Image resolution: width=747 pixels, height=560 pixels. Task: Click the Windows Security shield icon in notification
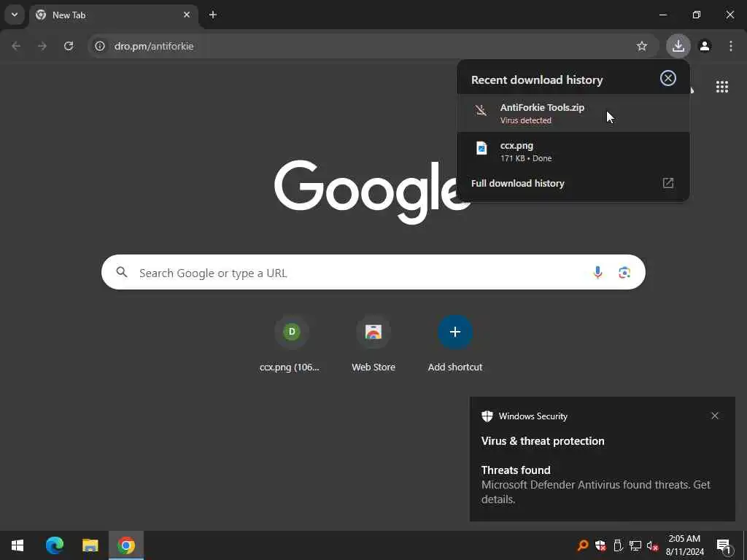point(487,416)
